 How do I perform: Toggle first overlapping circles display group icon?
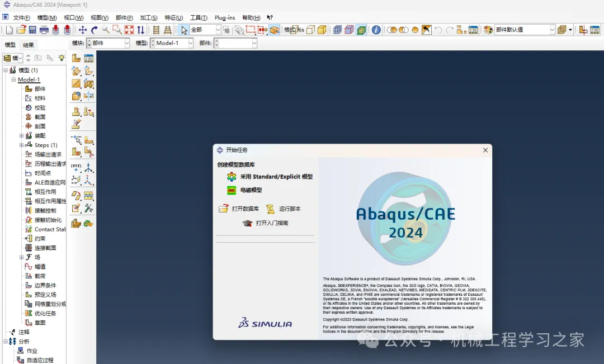(x=391, y=30)
